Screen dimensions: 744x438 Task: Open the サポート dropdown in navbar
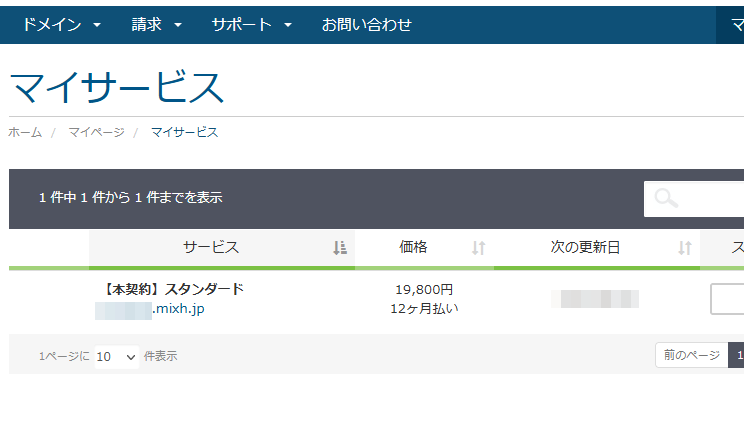(x=251, y=25)
